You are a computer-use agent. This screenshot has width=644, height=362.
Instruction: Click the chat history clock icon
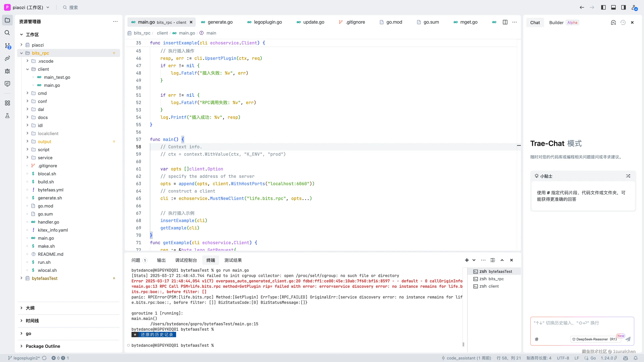623,22
